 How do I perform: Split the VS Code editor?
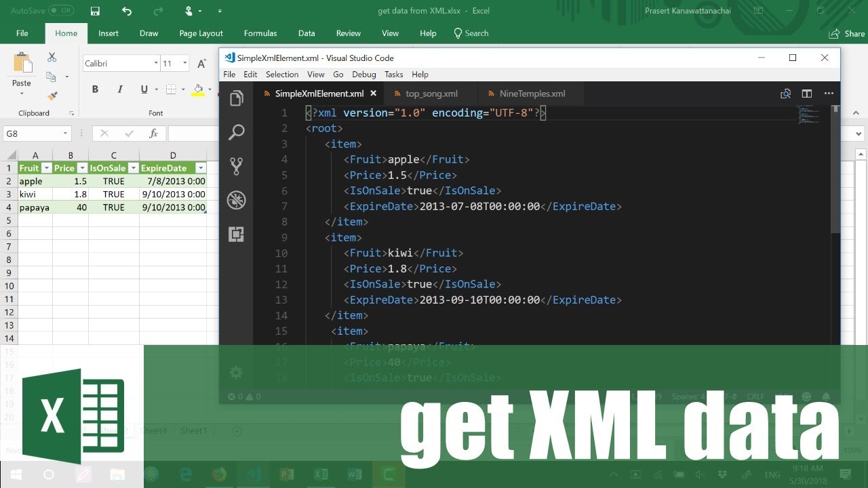(x=807, y=94)
